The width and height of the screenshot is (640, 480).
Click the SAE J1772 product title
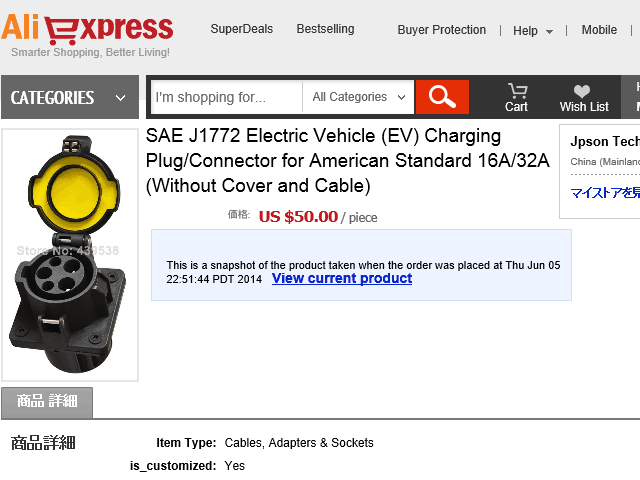[x=347, y=160]
